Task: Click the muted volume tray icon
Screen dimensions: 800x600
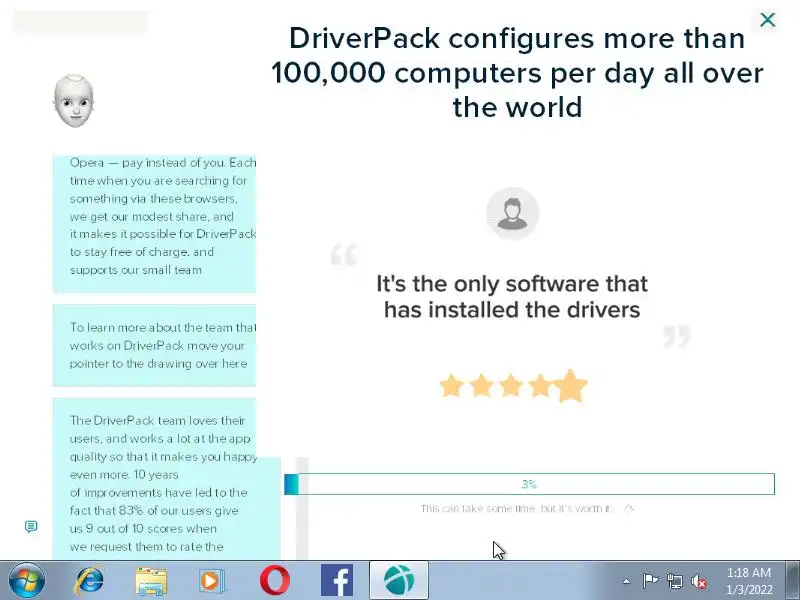Action: pyautogui.click(x=698, y=581)
